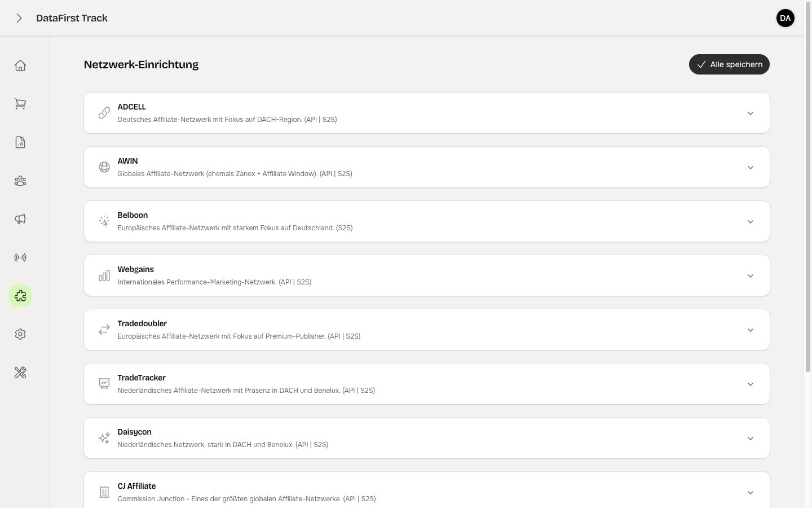Expand sidebar with the top-left chevron
Viewport: 812px width, 508px height.
coord(19,18)
